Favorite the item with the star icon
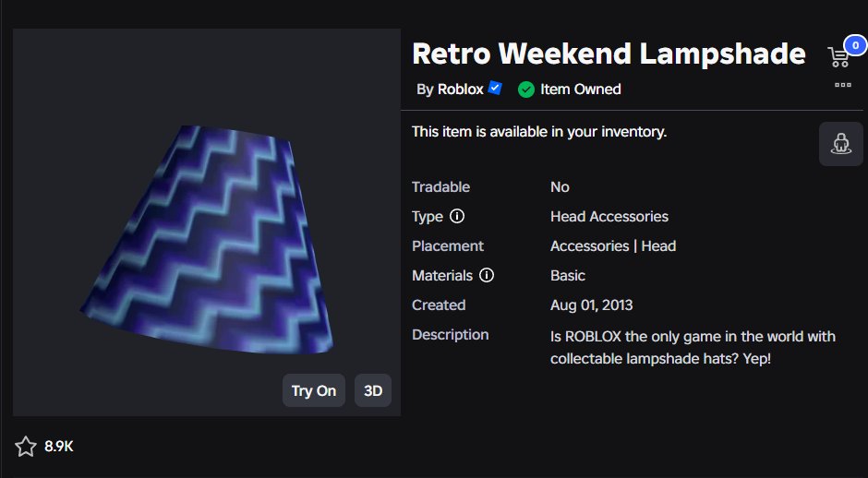 point(26,447)
